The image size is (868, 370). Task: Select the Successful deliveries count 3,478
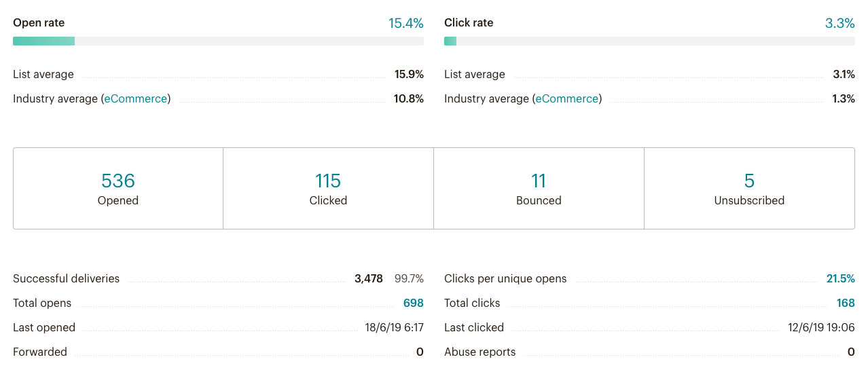click(x=369, y=278)
